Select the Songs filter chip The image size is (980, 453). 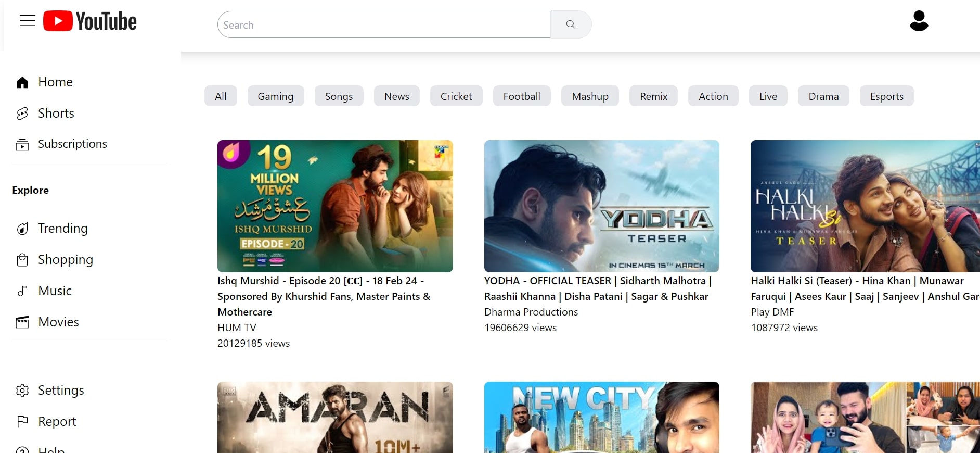tap(339, 96)
